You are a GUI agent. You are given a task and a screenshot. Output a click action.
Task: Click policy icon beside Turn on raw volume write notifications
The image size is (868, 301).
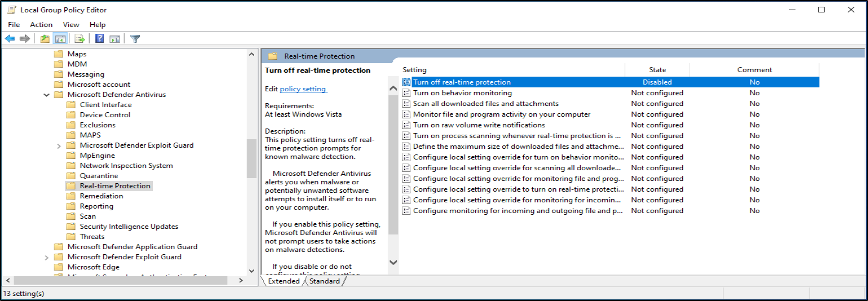click(x=406, y=125)
